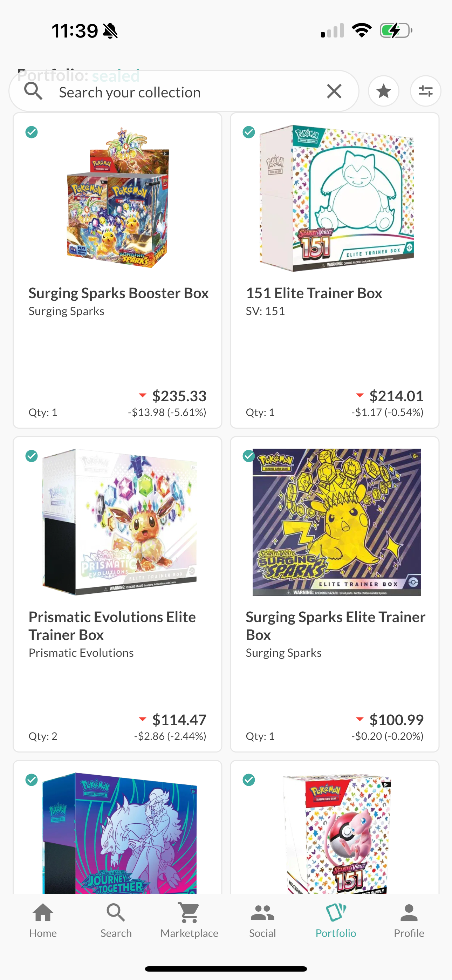
Task: Open the Profile tab
Action: tap(409, 921)
